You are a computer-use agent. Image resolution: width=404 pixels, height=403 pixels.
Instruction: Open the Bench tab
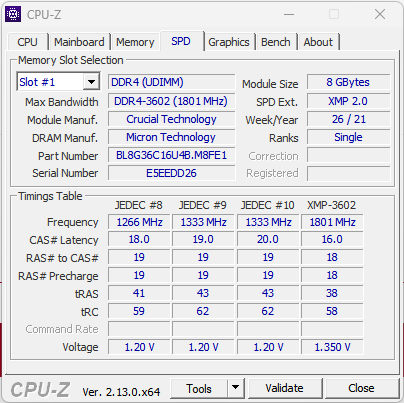click(x=276, y=42)
